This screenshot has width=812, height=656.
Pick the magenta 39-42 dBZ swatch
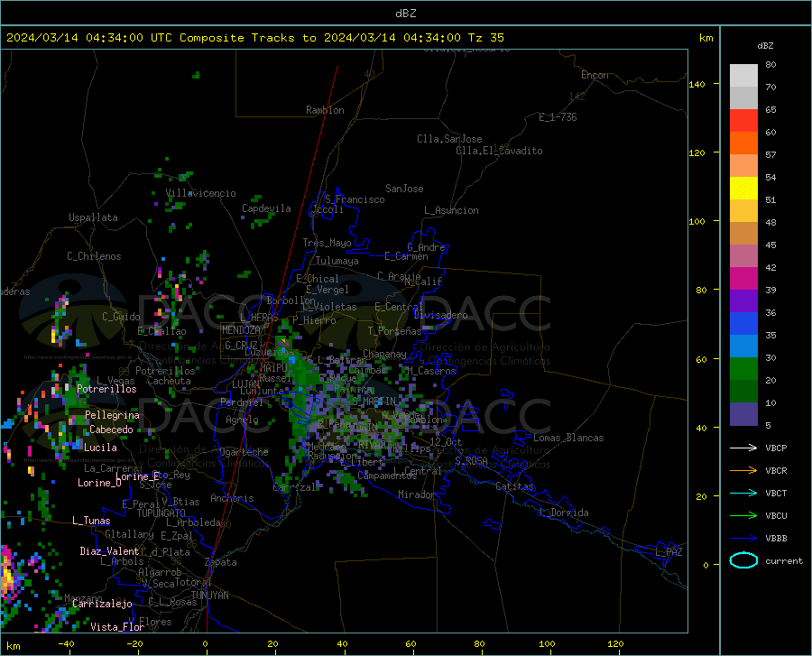coord(743,279)
